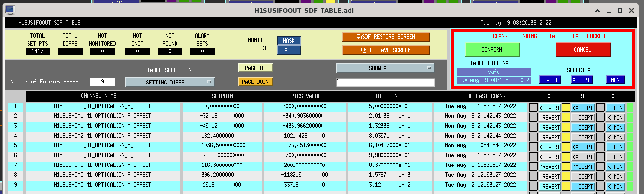Click the window menu icon in title bar

9,10
